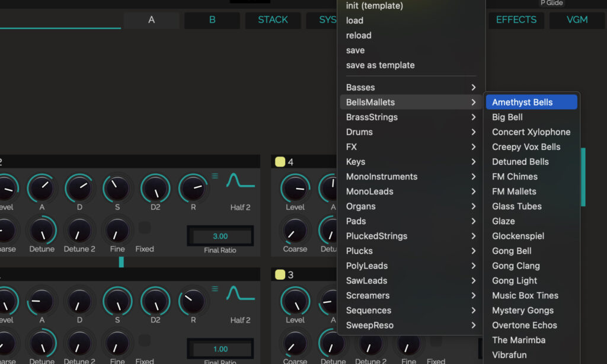
Task: Click the Level knob of operator 3
Action: click(295, 302)
